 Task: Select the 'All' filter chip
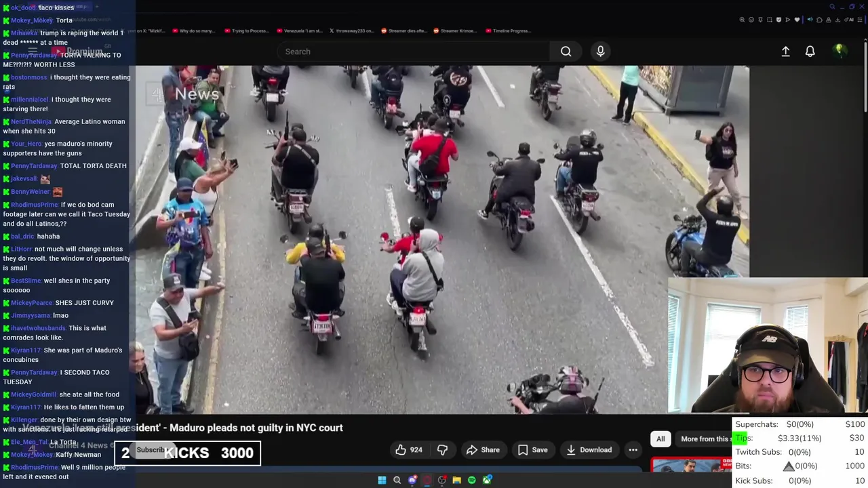[x=660, y=439]
